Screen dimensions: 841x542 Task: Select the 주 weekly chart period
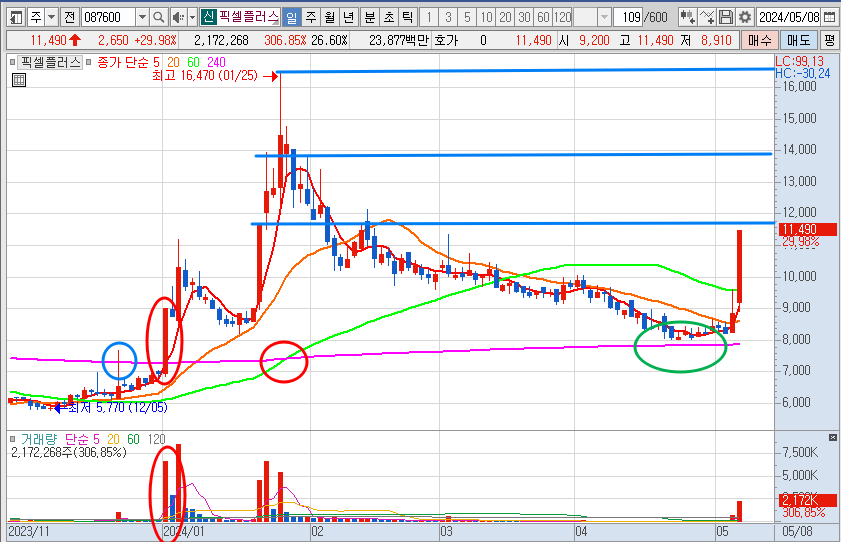coord(311,18)
